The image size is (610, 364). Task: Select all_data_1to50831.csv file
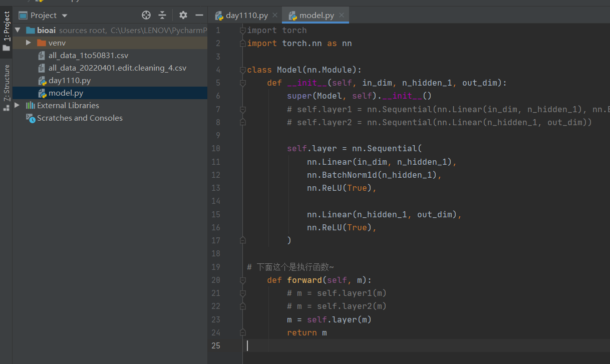click(110, 56)
